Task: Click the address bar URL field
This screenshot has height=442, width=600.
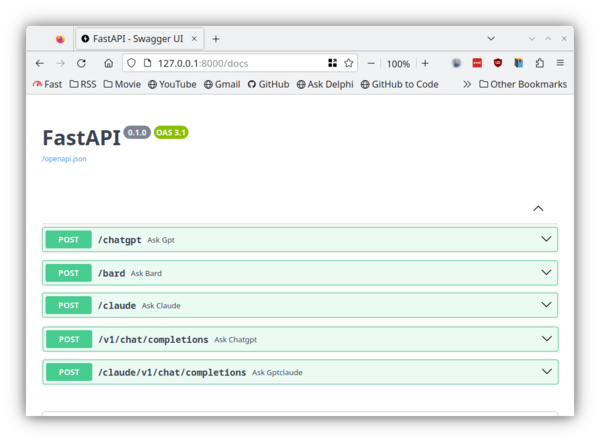Action: click(x=240, y=63)
